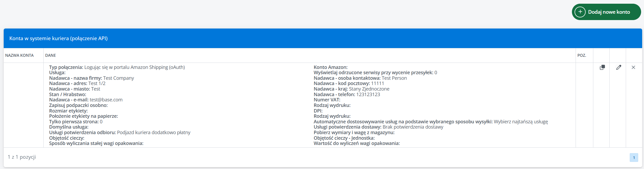Duplicate the Amazon Shipping account

point(602,67)
